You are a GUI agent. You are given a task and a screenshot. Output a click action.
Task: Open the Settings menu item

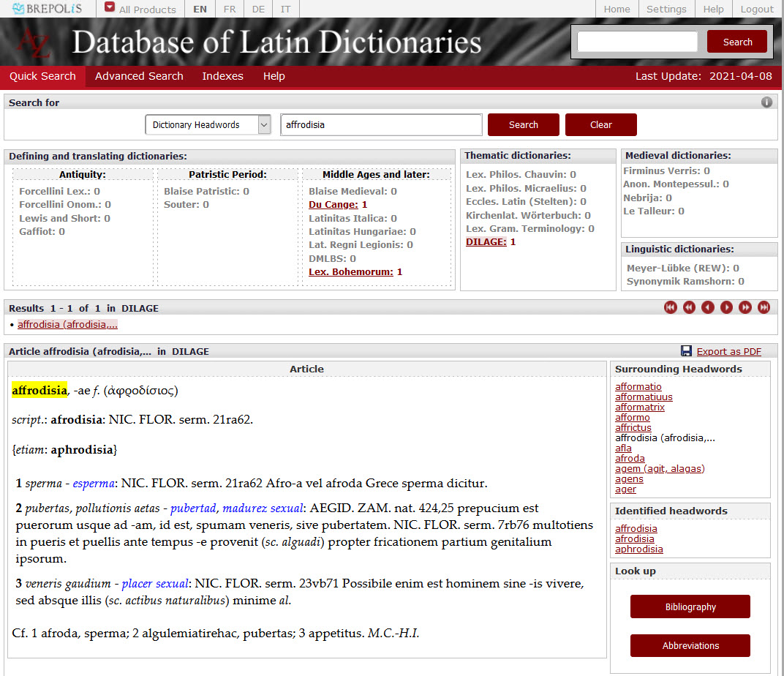(x=666, y=10)
